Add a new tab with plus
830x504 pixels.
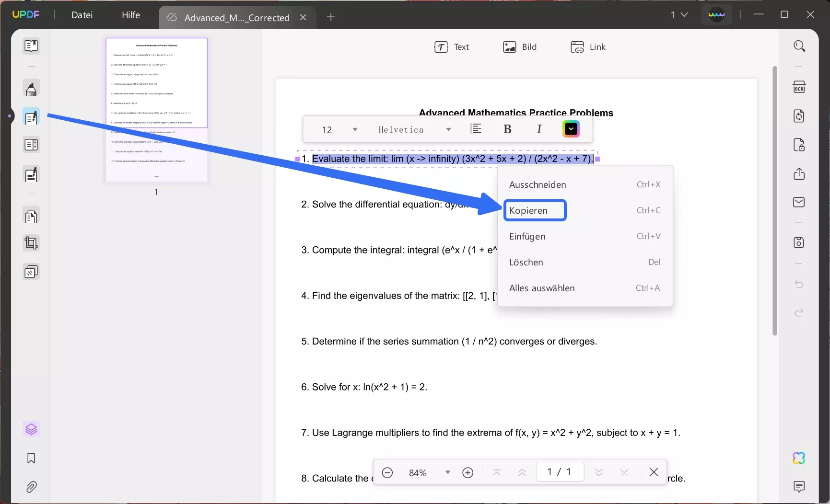click(331, 17)
